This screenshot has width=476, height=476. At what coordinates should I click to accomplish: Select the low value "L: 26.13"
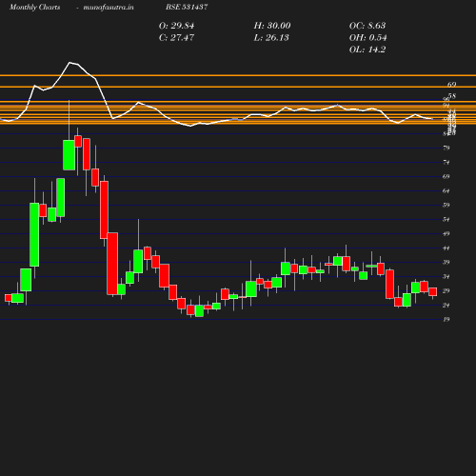(271, 38)
